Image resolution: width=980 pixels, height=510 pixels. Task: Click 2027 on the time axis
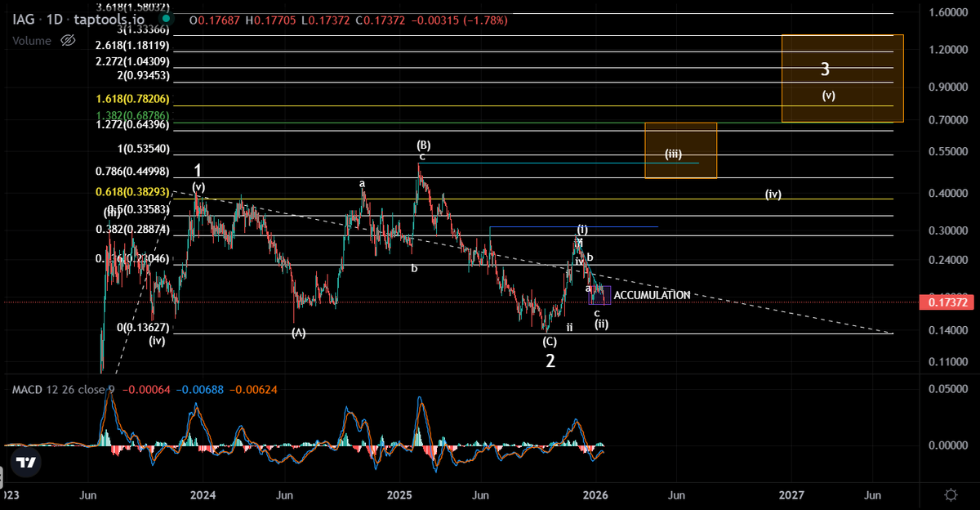click(791, 495)
